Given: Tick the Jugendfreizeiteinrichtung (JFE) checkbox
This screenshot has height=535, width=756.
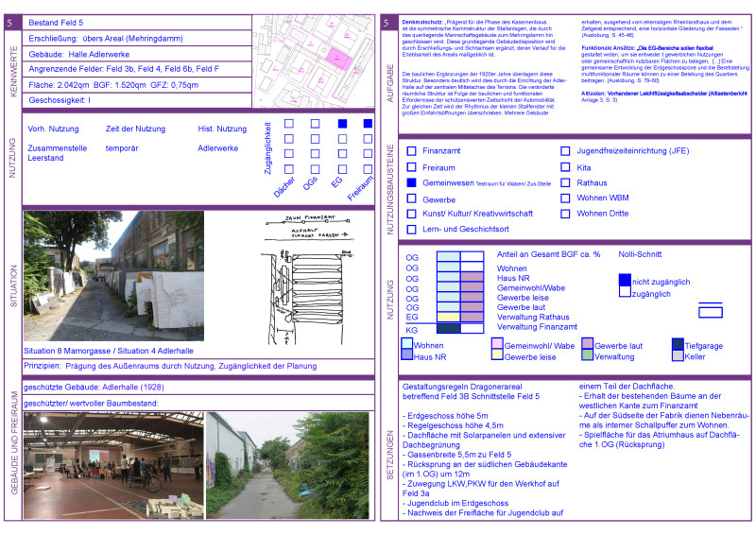Looking at the screenshot, I should [565, 151].
